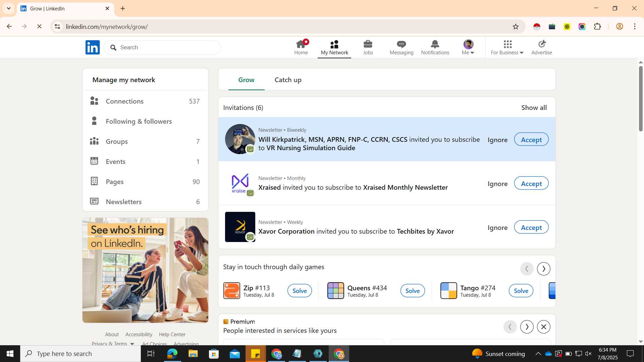
Task: Open the Chrome three-dot menu
Action: click(x=635, y=26)
